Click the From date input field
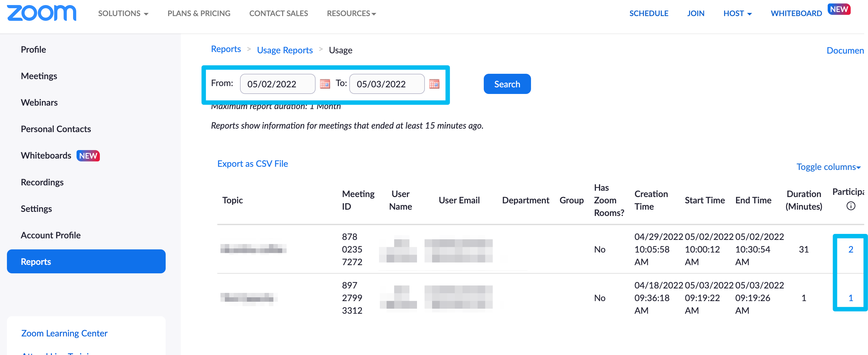The width and height of the screenshot is (868, 355). (277, 84)
